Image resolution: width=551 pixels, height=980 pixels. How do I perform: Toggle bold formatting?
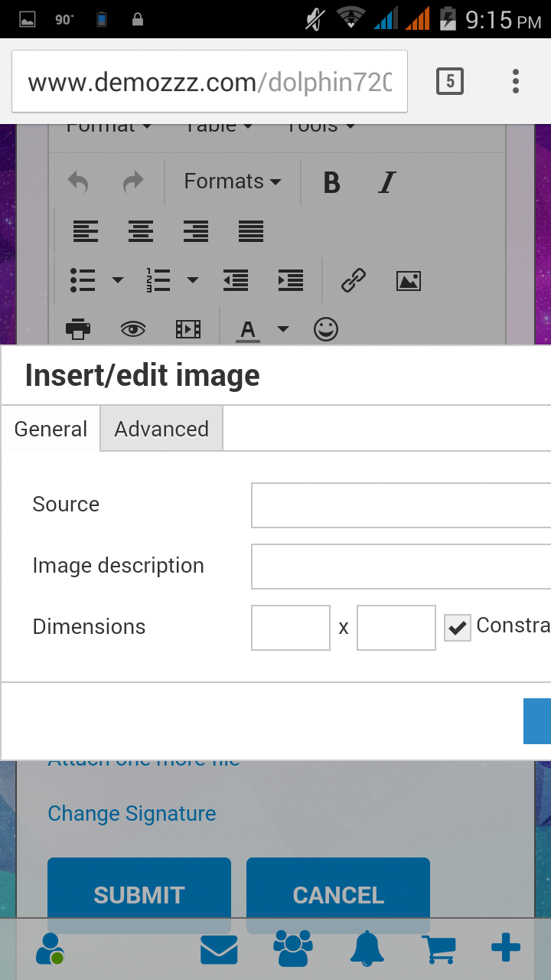pos(331,182)
